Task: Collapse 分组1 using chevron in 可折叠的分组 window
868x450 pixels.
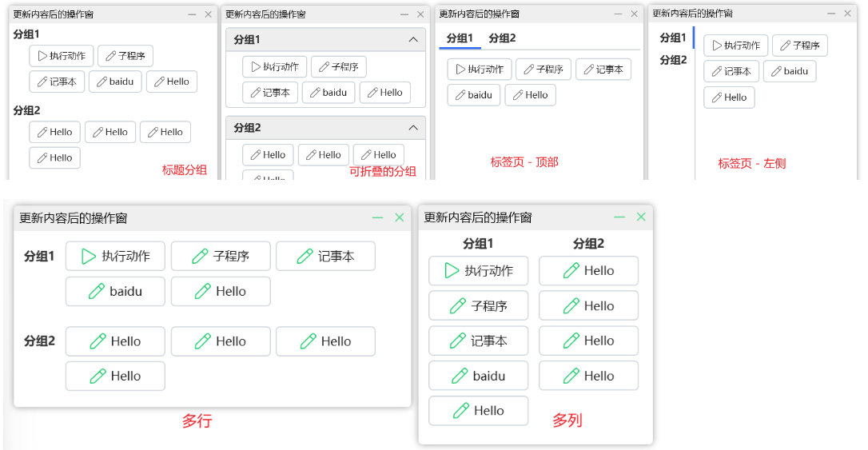Action: point(413,40)
